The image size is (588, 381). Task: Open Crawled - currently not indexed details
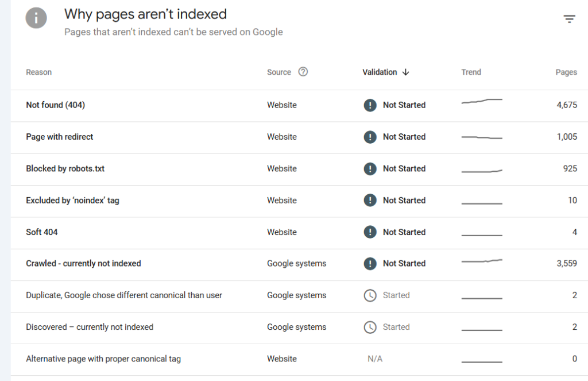83,263
